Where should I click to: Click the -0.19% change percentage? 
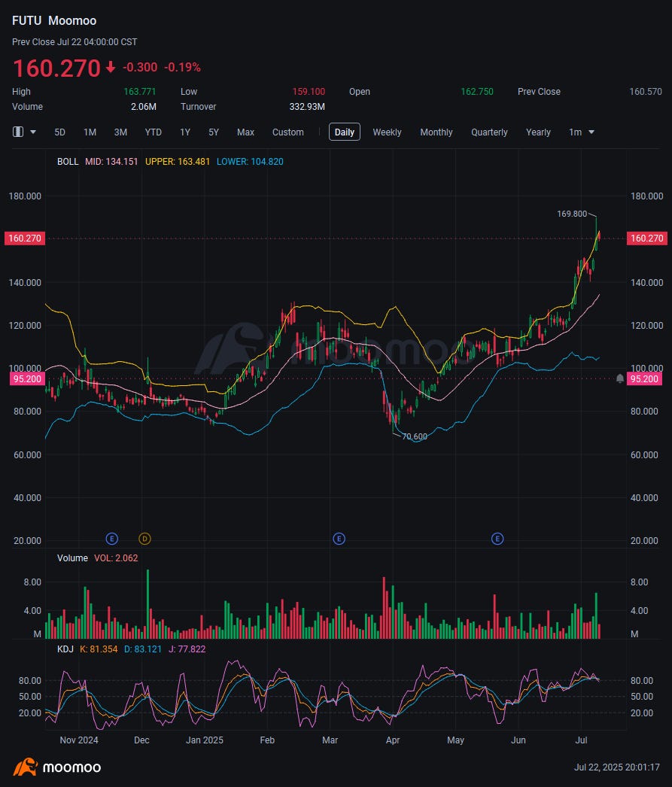(183, 67)
